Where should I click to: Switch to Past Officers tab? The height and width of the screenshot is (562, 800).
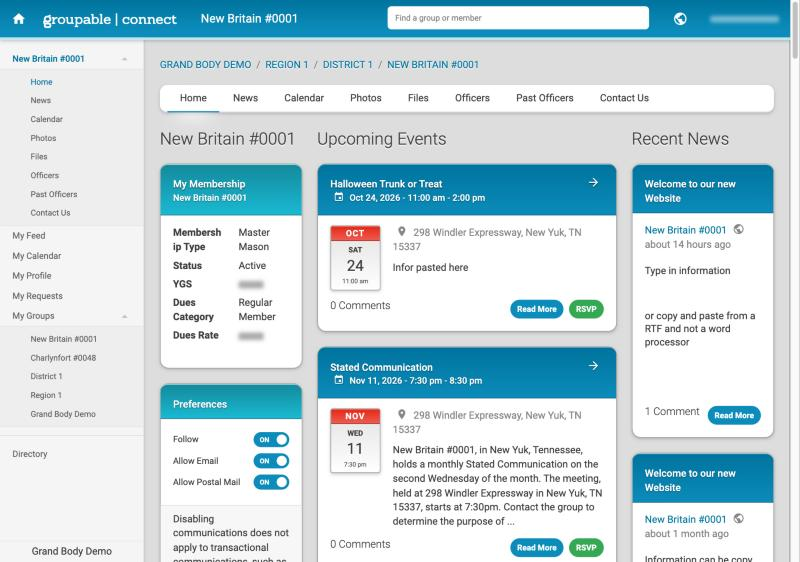pos(544,98)
